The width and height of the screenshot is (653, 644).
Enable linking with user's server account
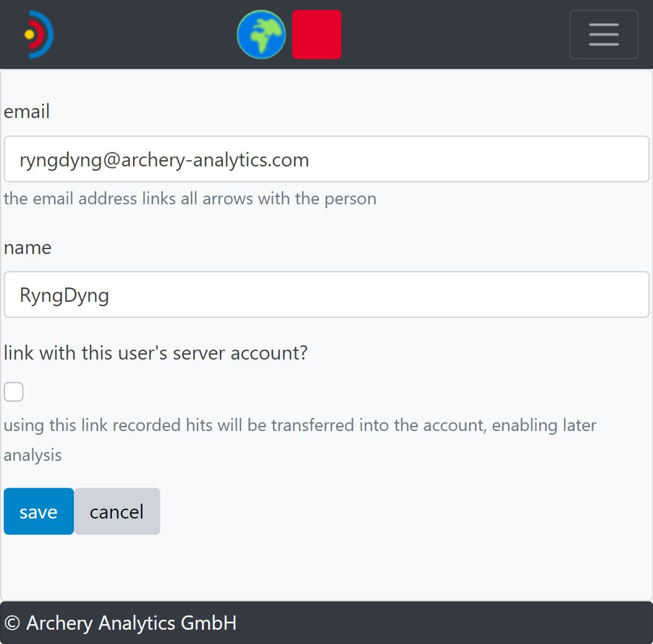click(14, 392)
